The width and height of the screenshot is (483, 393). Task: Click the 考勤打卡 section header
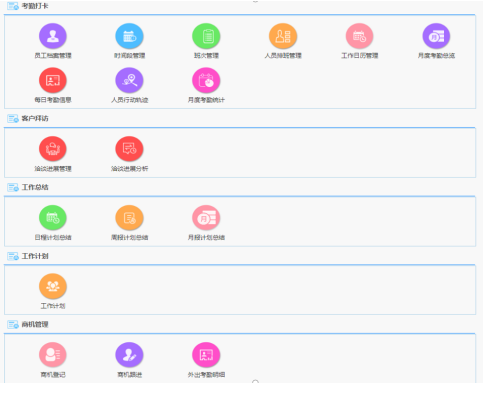tap(35, 6)
